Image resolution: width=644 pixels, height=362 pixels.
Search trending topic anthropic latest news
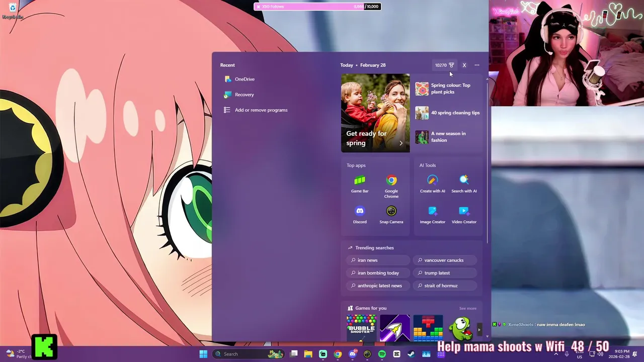(x=378, y=286)
